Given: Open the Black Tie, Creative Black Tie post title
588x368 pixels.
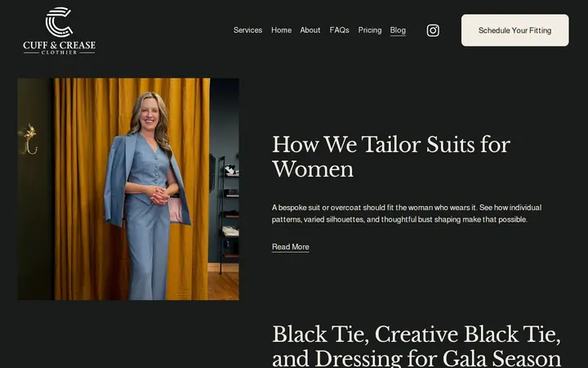Looking at the screenshot, I should coord(416,345).
